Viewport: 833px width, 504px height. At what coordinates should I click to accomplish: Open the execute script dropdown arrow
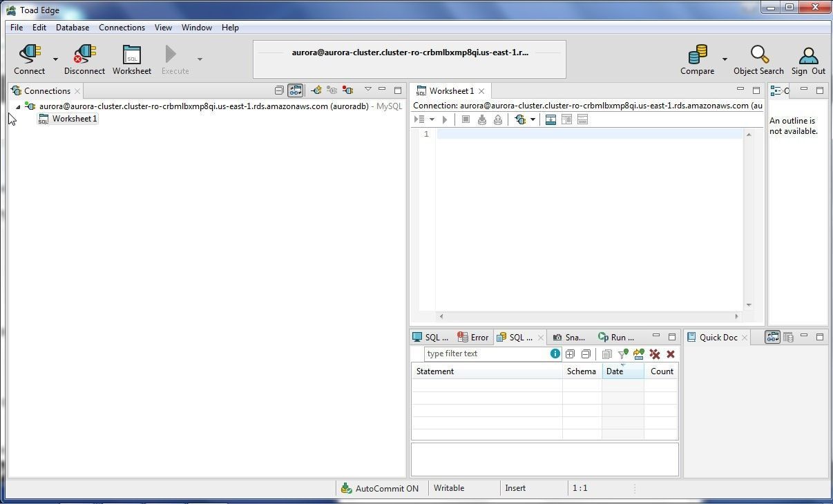point(432,119)
